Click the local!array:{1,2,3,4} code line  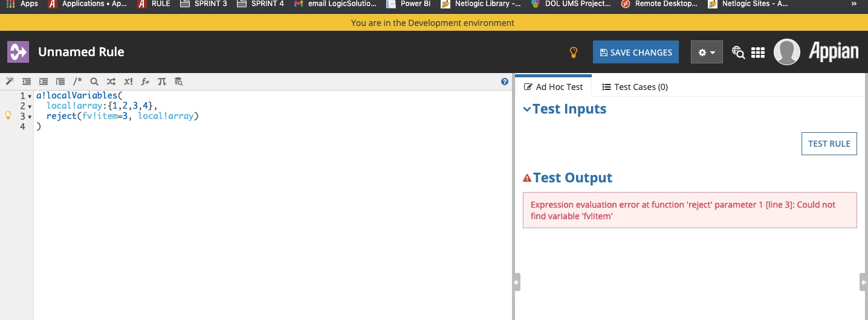pos(102,106)
